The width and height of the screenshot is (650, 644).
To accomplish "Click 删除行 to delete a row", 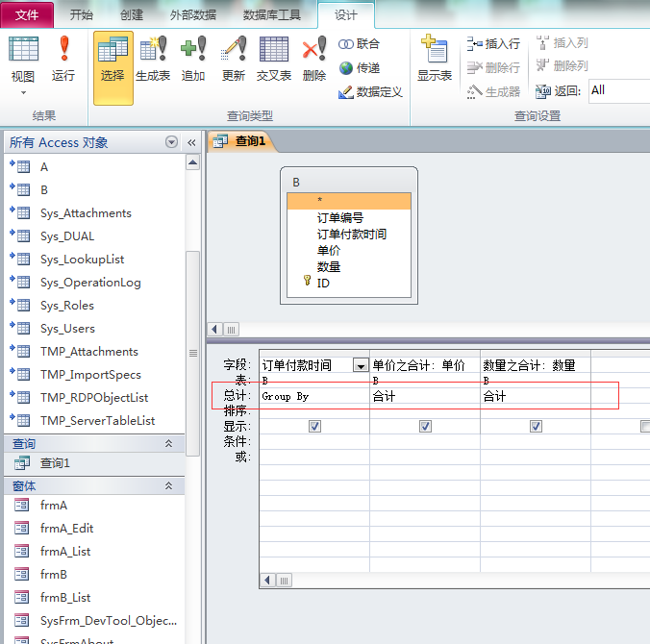I will pyautogui.click(x=493, y=67).
